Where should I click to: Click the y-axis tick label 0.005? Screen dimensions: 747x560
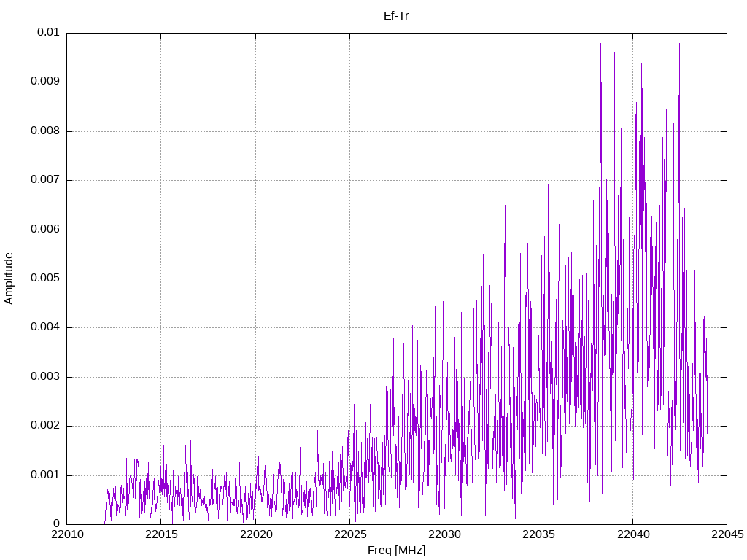pyautogui.click(x=45, y=279)
